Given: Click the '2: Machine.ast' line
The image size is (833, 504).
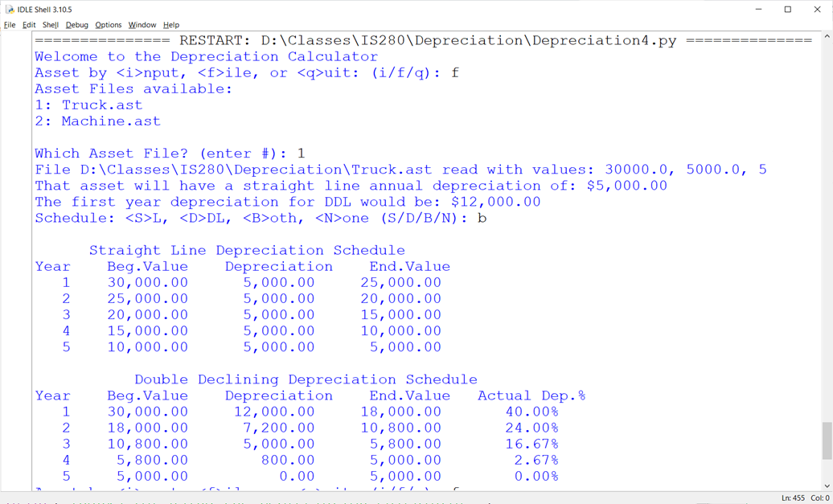Looking at the screenshot, I should 98,121.
